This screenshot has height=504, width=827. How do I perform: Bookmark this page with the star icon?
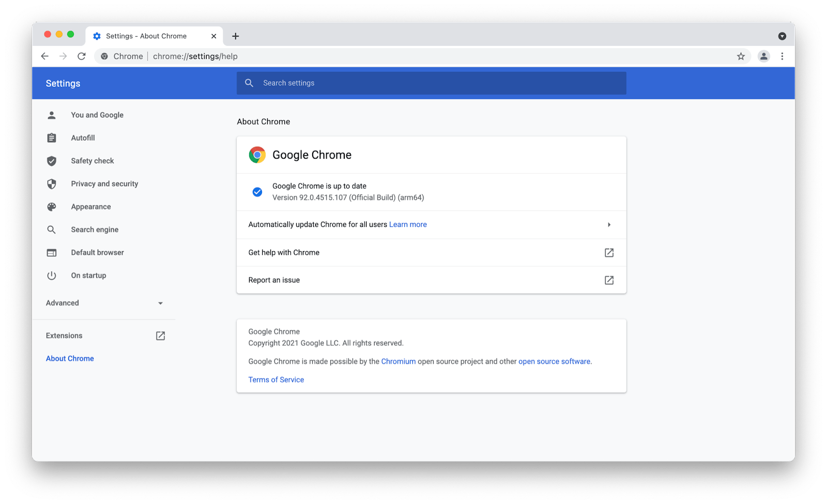[741, 56]
